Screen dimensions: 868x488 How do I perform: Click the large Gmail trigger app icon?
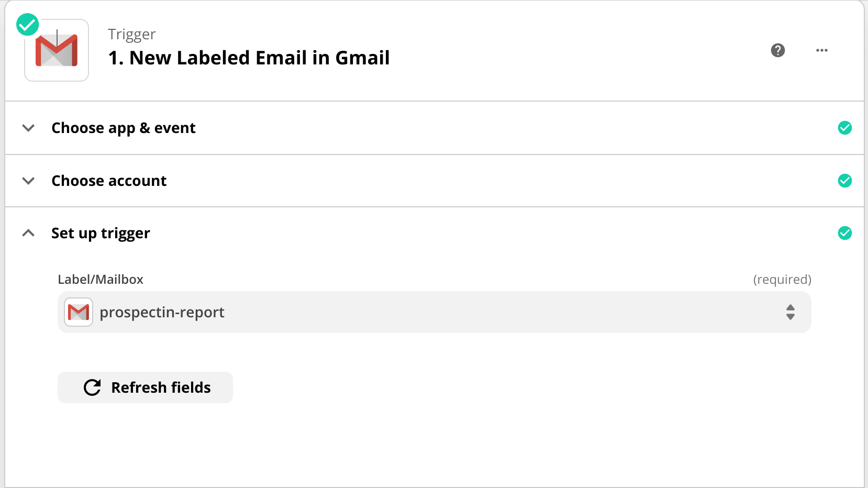[x=57, y=51]
